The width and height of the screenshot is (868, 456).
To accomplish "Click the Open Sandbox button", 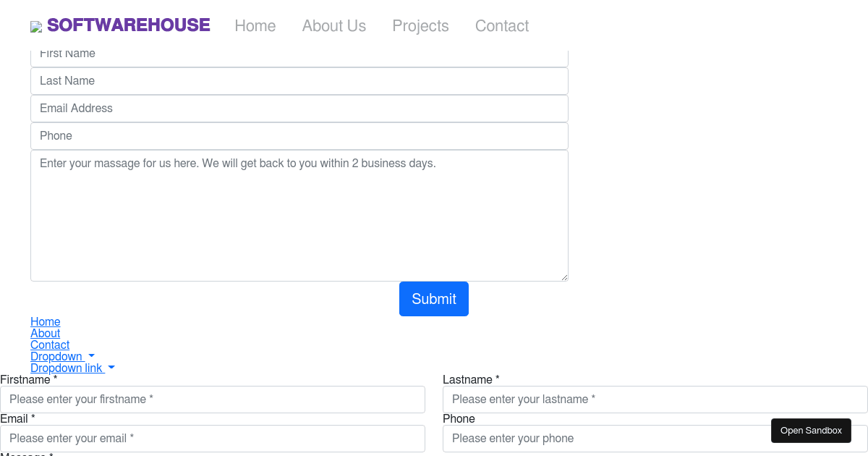I will pos(811,430).
